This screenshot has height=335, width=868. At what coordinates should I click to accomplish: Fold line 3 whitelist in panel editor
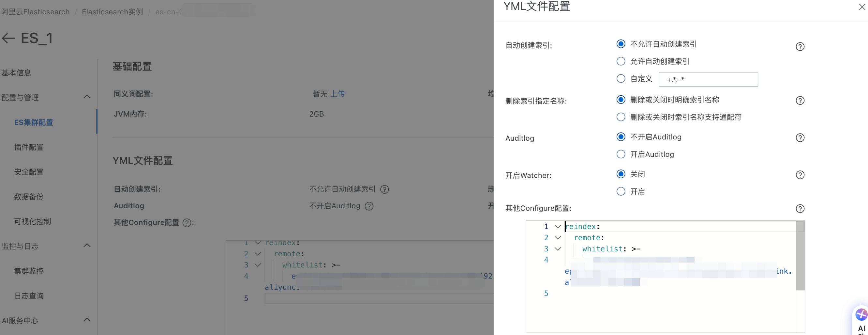point(558,249)
